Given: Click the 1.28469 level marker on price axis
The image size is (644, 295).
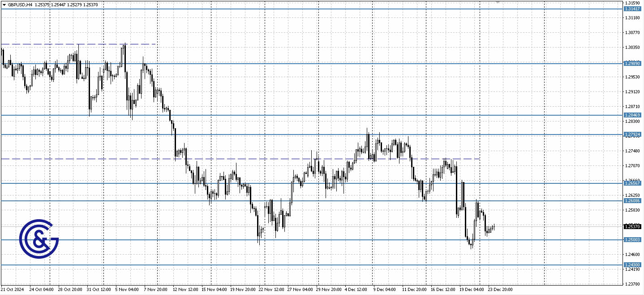Looking at the screenshot, I should pyautogui.click(x=632, y=115).
